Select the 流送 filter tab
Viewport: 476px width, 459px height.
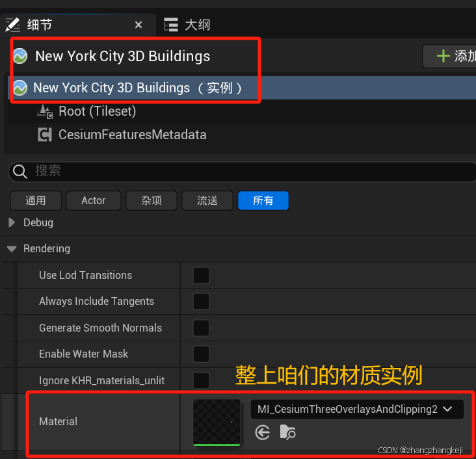tap(207, 201)
